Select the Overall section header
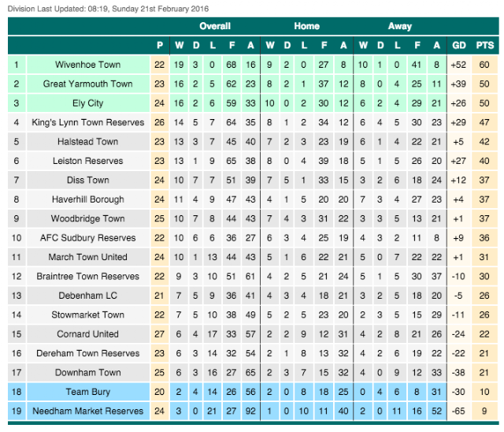Screen dimensions: 504x432 (x=215, y=26)
